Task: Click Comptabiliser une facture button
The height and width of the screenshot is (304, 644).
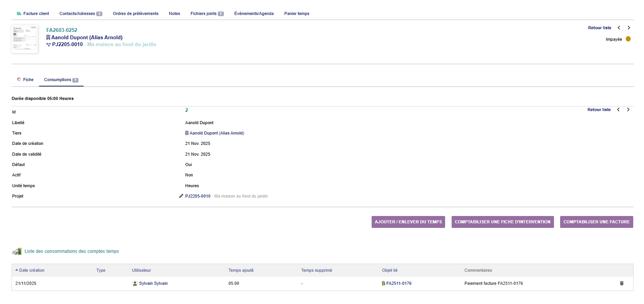Action: 596,222
